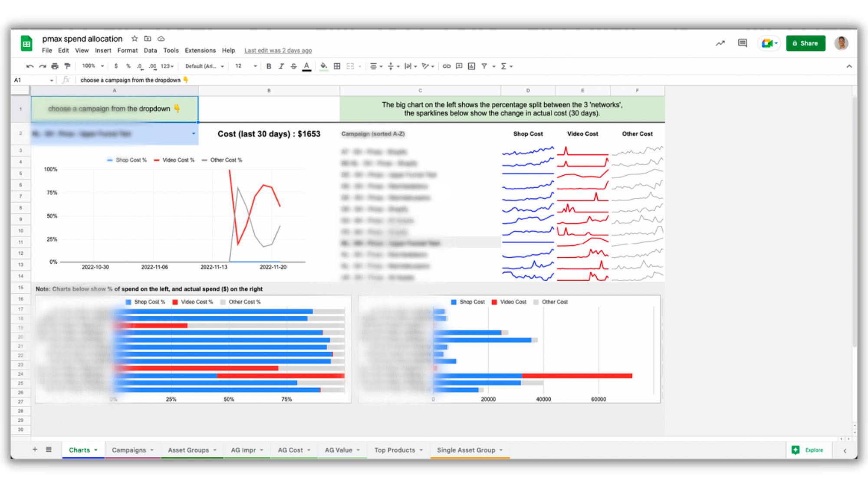
Task: Switch to the Asset Groups sheet tab
Action: point(188,450)
